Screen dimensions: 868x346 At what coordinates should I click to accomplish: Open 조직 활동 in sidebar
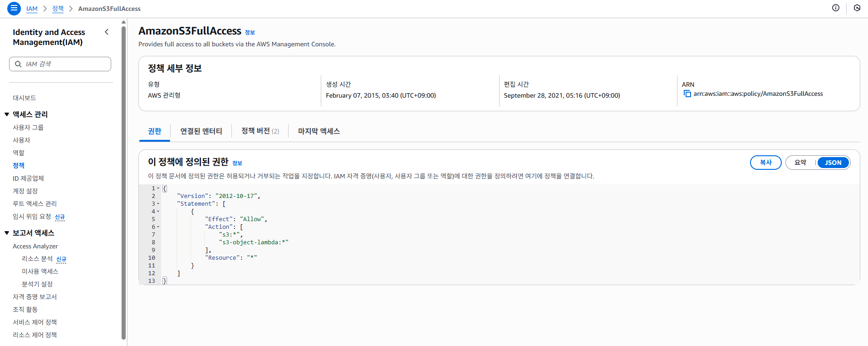tap(25, 310)
